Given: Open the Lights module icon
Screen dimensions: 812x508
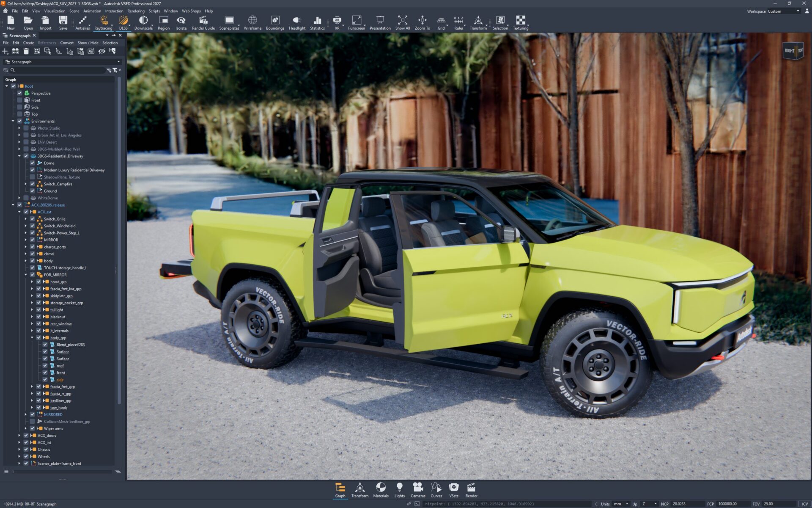Looking at the screenshot, I should pos(399,490).
